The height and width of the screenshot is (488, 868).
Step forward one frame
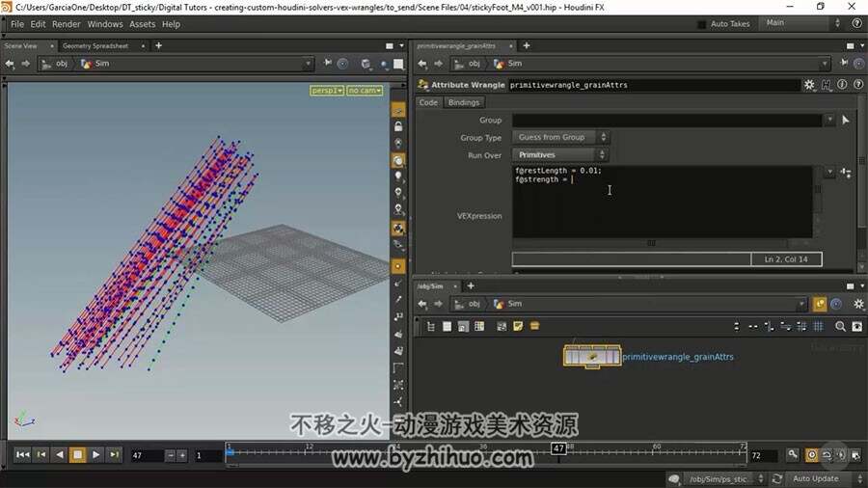(x=114, y=455)
